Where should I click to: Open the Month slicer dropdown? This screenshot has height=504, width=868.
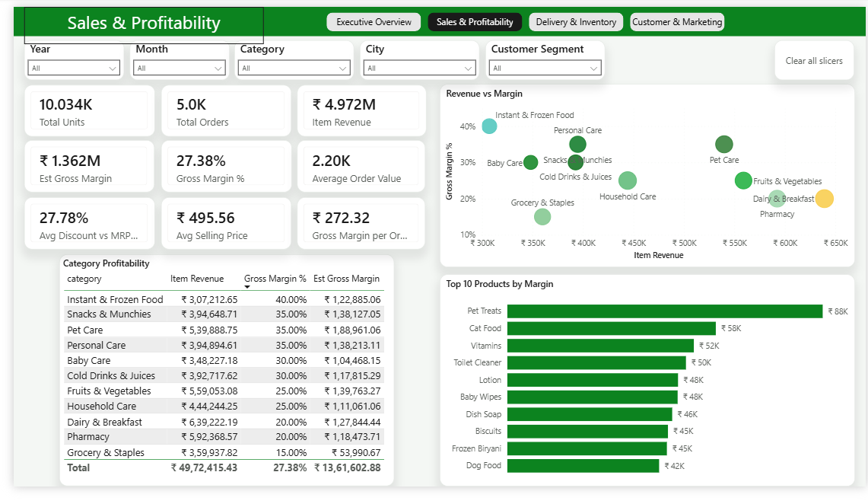click(180, 68)
